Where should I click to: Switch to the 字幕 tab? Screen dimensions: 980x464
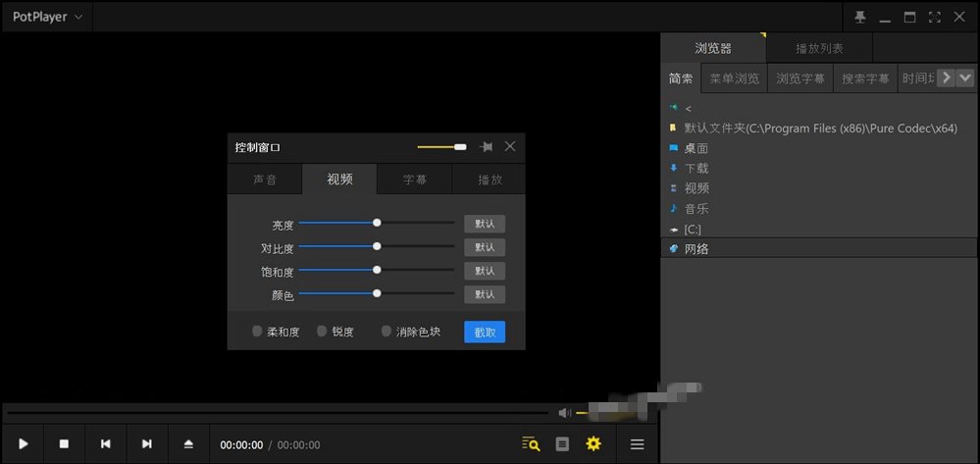coord(414,180)
